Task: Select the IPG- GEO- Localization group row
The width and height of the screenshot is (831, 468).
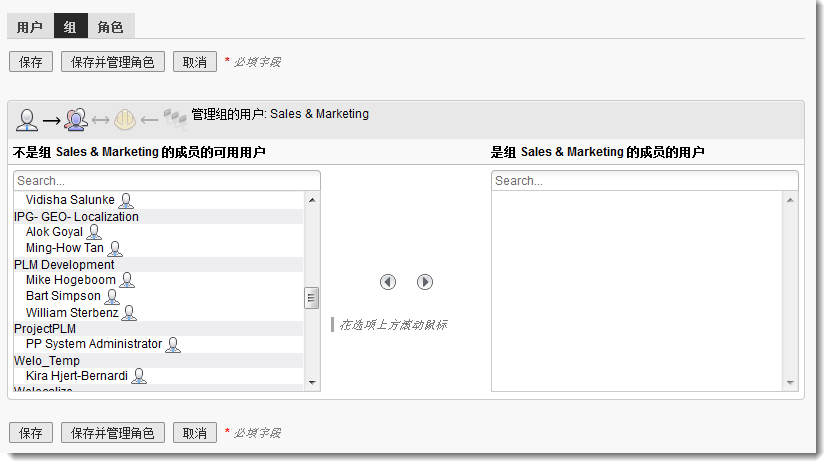Action: pyautogui.click(x=158, y=217)
